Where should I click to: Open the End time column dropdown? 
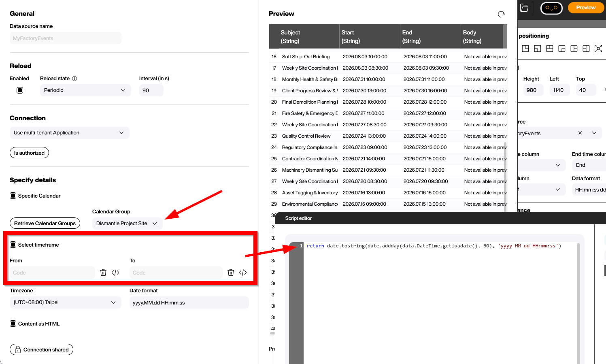(589, 165)
